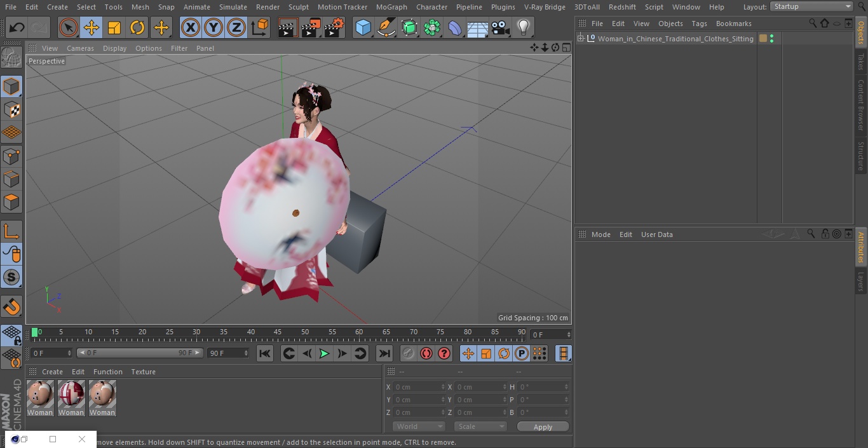Screen dimensions: 868x448
Task: Select the Move tool
Action: pos(92,27)
